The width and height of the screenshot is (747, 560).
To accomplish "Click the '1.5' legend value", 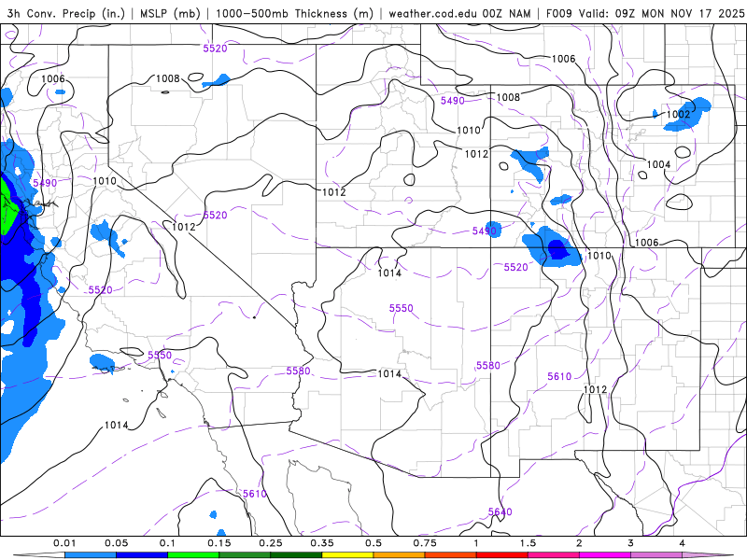I will point(528,543).
